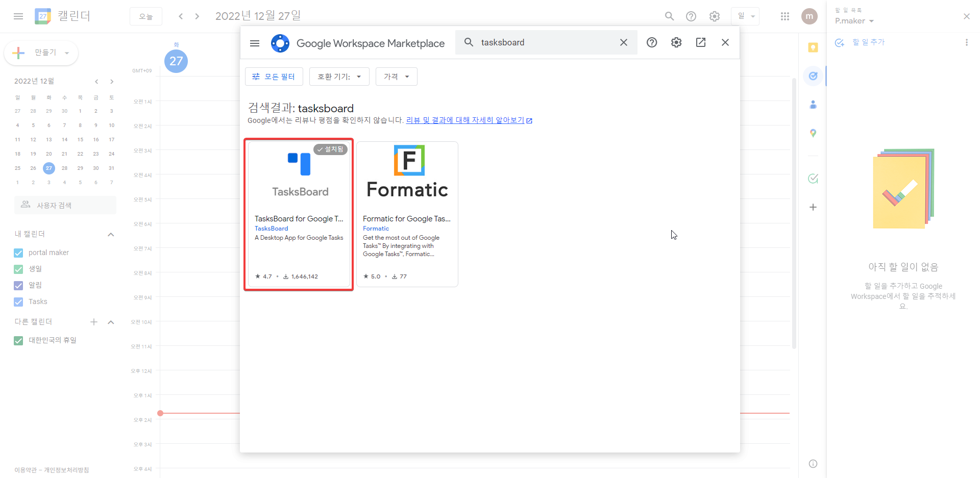Viewport: 980px width, 478px height.
Task: Open Marketplace help icon
Action: coord(652,42)
